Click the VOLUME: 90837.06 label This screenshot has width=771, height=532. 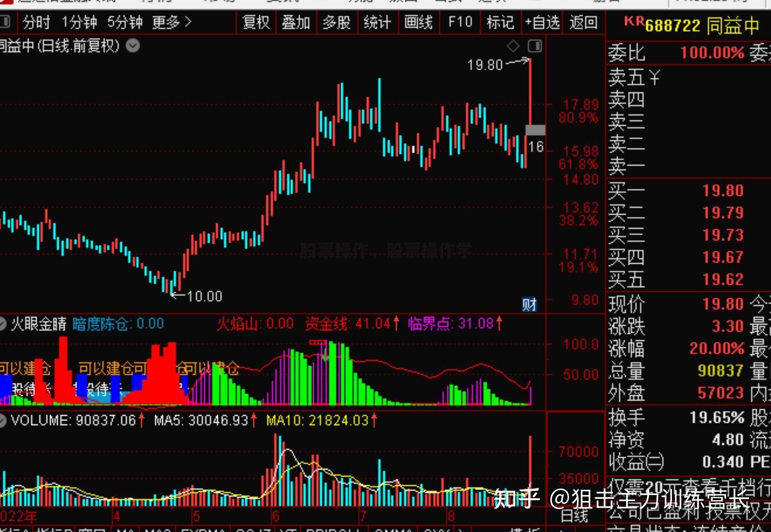click(78, 420)
